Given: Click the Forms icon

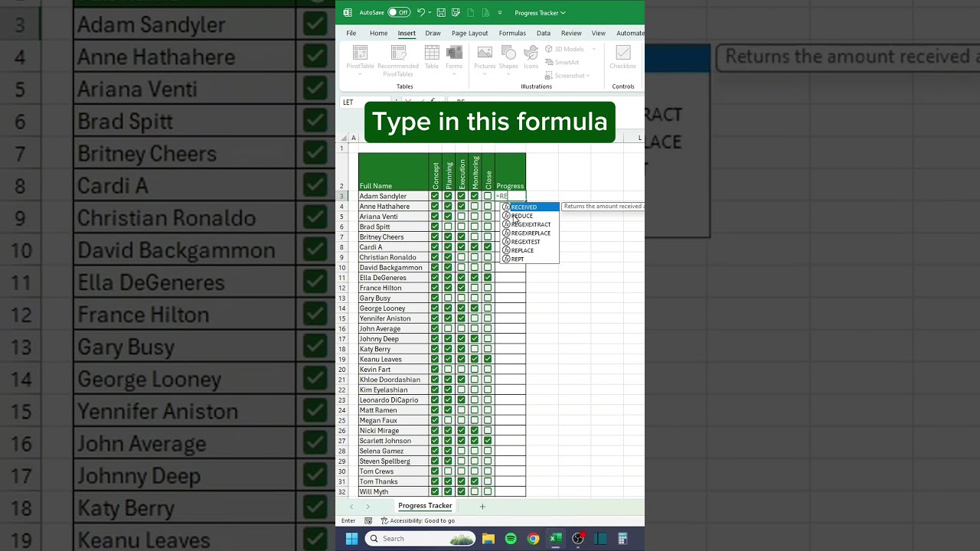Looking at the screenshot, I should click(x=454, y=53).
